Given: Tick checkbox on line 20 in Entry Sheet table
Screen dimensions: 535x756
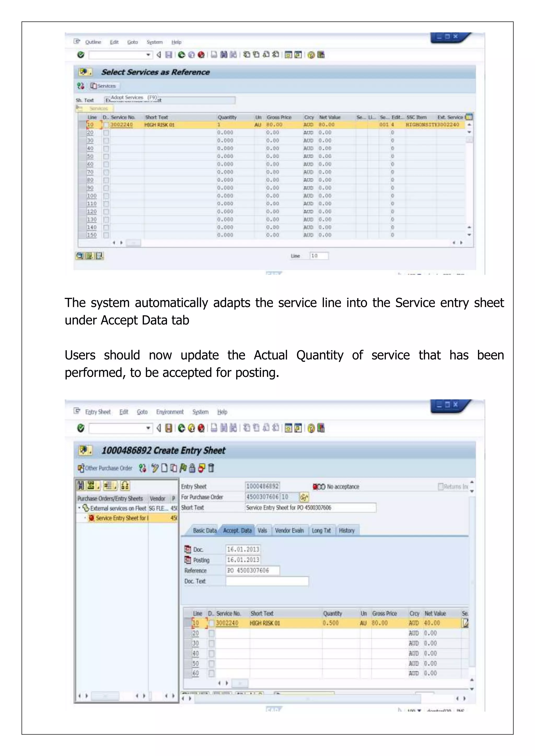Looking at the screenshot, I should (212, 634).
